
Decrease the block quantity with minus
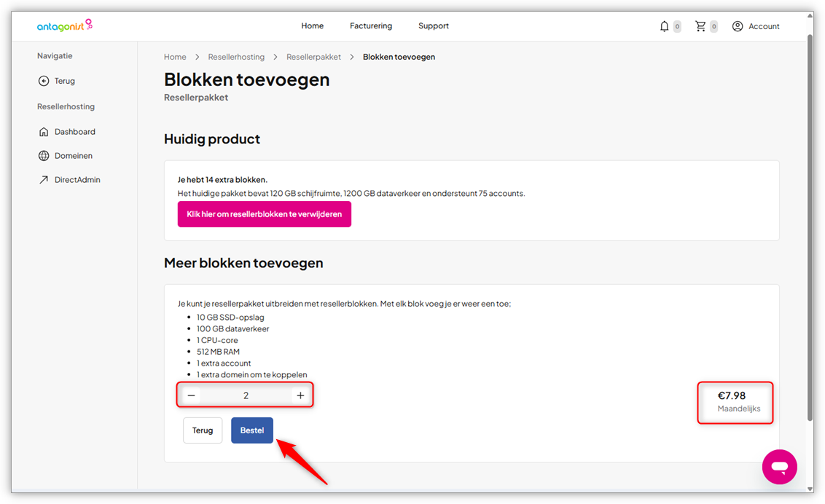point(190,395)
